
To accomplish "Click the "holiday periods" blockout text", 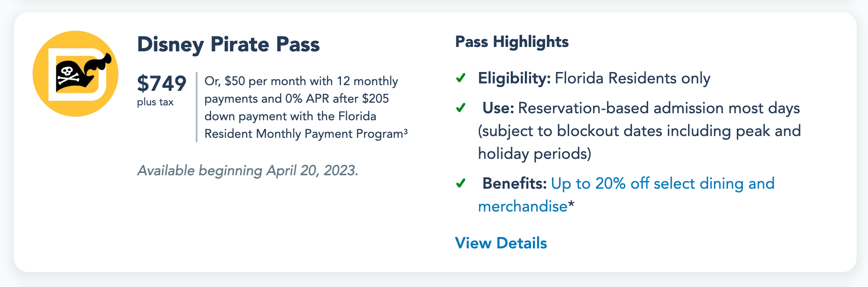I will point(534,154).
